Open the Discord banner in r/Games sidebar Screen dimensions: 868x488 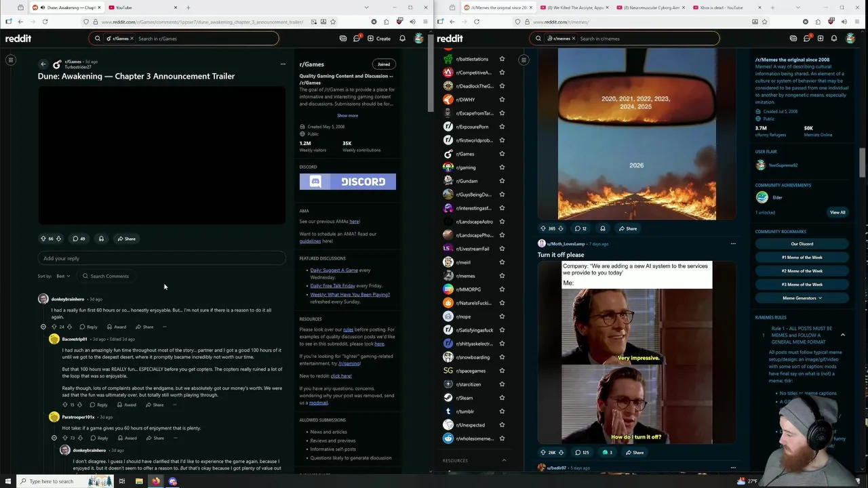pos(347,182)
